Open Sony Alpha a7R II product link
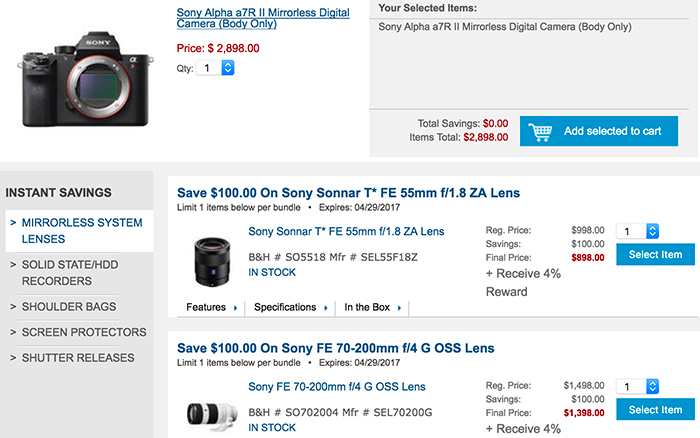The image size is (700, 438). coord(263,18)
